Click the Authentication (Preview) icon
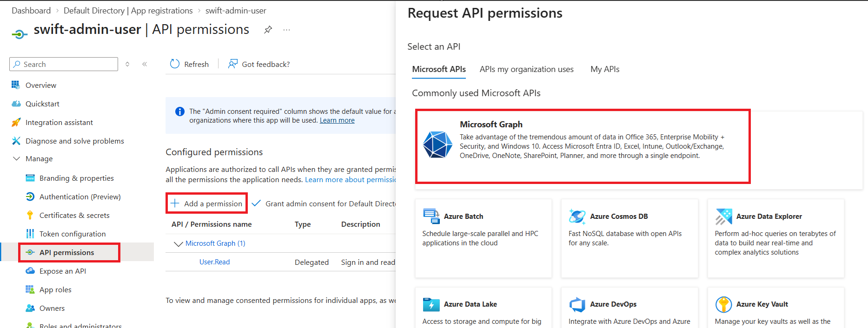Viewport: 868px width, 328px height. (30, 197)
